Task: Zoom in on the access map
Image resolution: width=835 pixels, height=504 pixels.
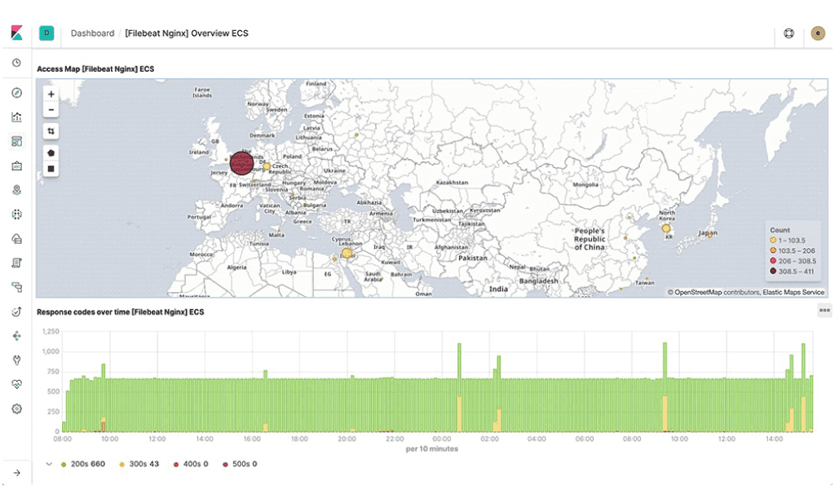Action: click(51, 95)
